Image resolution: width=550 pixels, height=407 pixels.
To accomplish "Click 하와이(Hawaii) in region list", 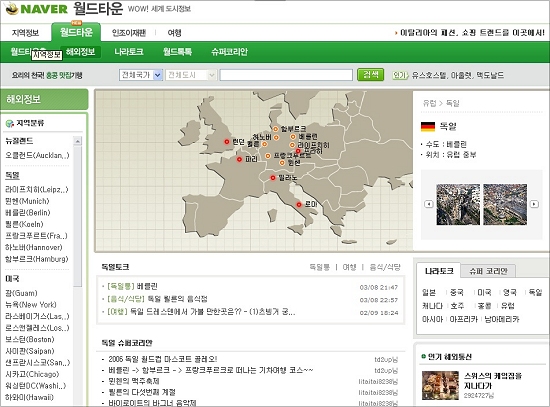I will coord(29,397).
